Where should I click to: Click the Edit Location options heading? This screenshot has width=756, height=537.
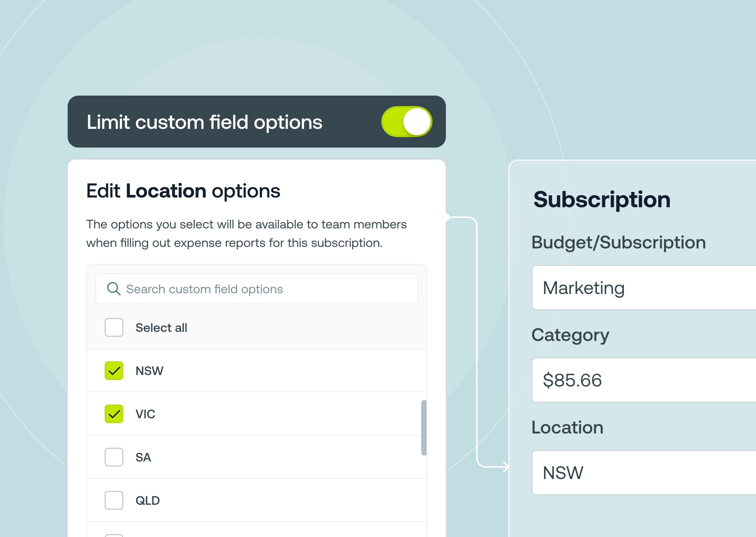183,191
